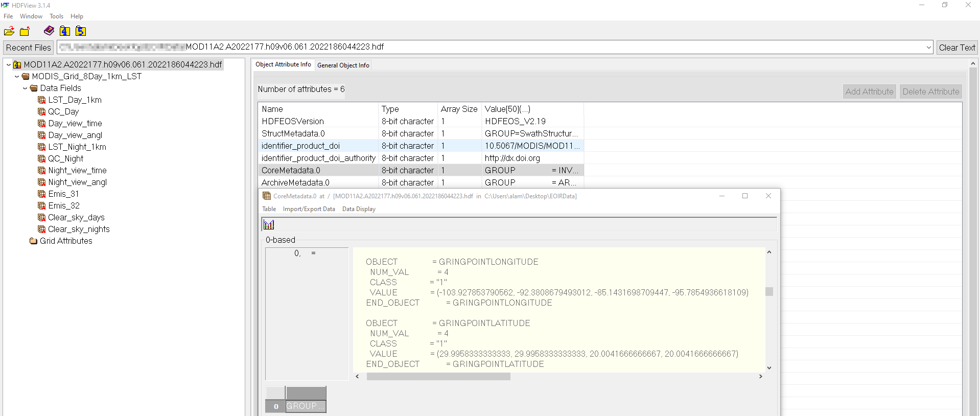
Task: Select the Night_view_angl dataset
Action: coord(77,182)
